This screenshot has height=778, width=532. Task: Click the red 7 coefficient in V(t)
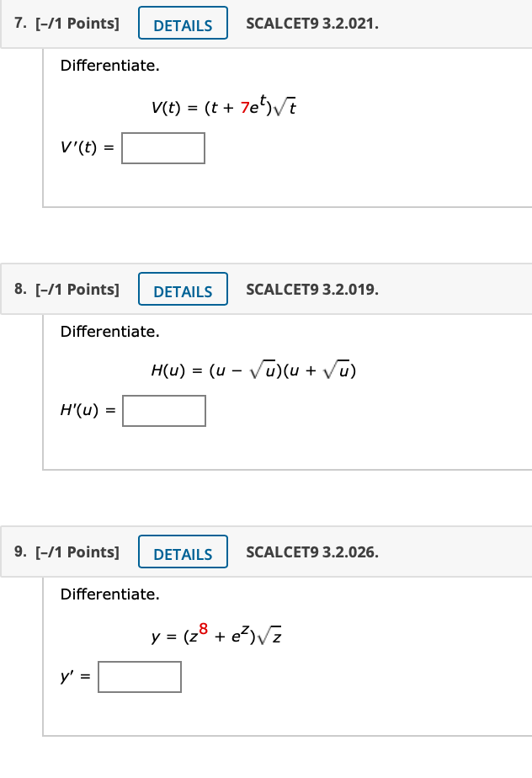(x=245, y=107)
